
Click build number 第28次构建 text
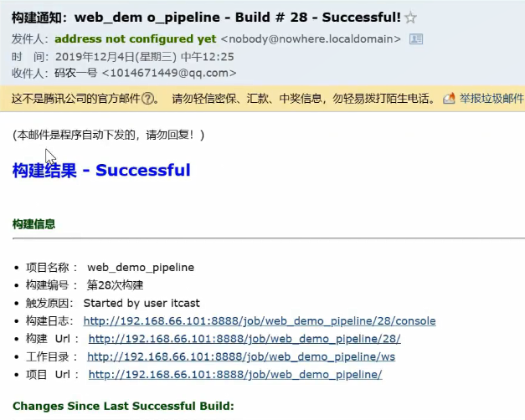point(115,285)
